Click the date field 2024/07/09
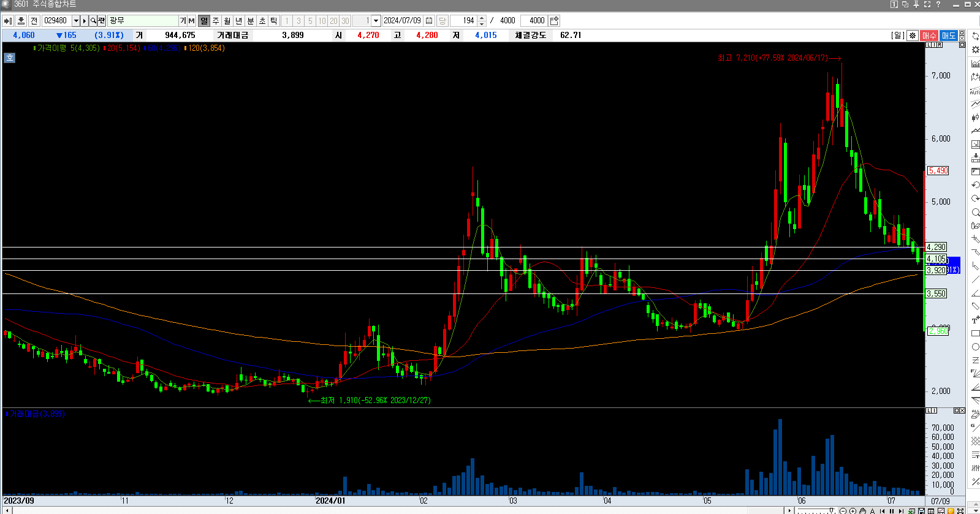Viewport: 980px width, 514px height. coord(403,21)
